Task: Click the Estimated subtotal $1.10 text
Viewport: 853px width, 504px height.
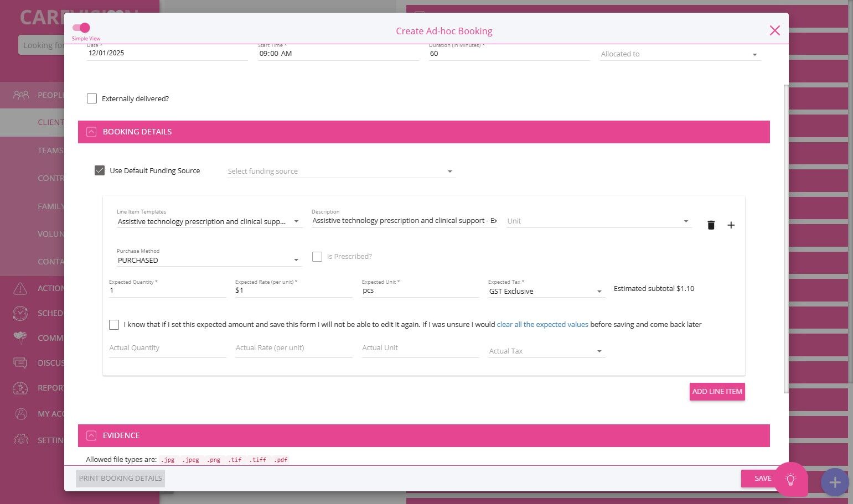Action: click(654, 289)
